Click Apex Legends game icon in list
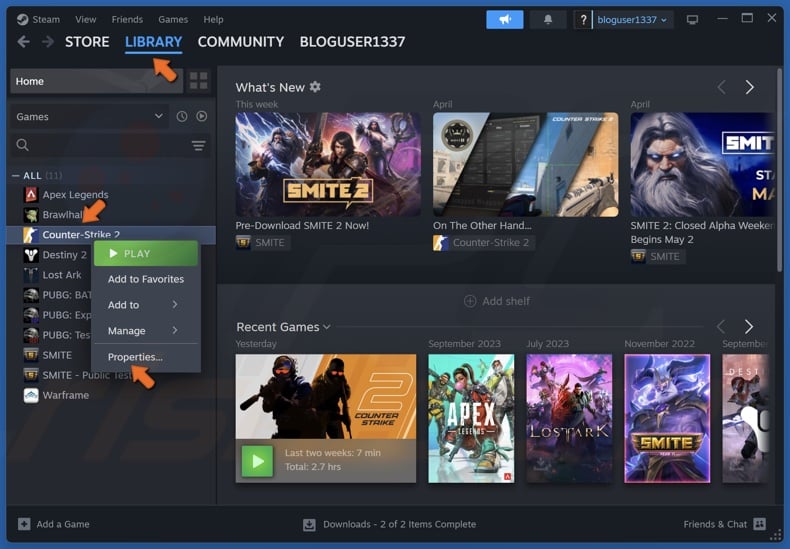 tap(31, 194)
